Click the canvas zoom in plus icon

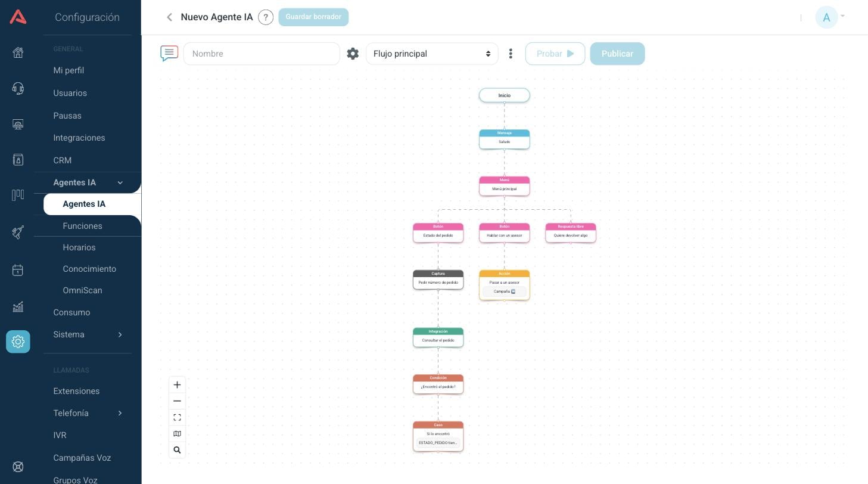tap(177, 385)
